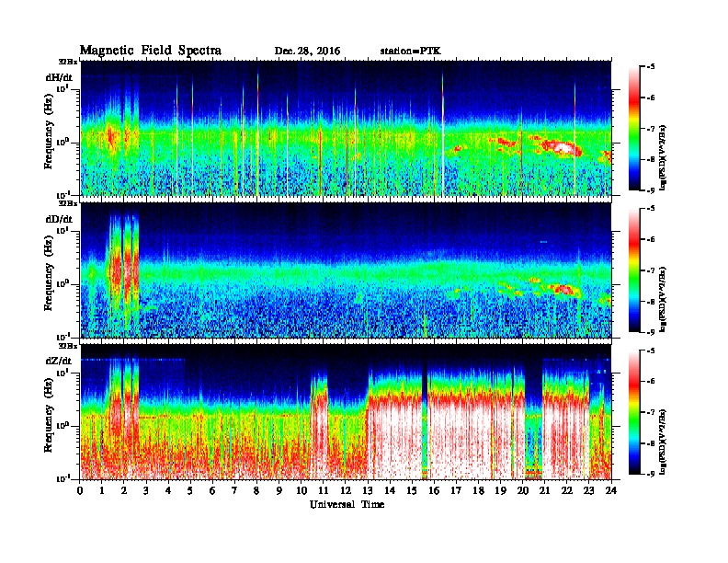
Task: Click the "-9" tick on the dZ/dt color bar
Action: pos(652,474)
